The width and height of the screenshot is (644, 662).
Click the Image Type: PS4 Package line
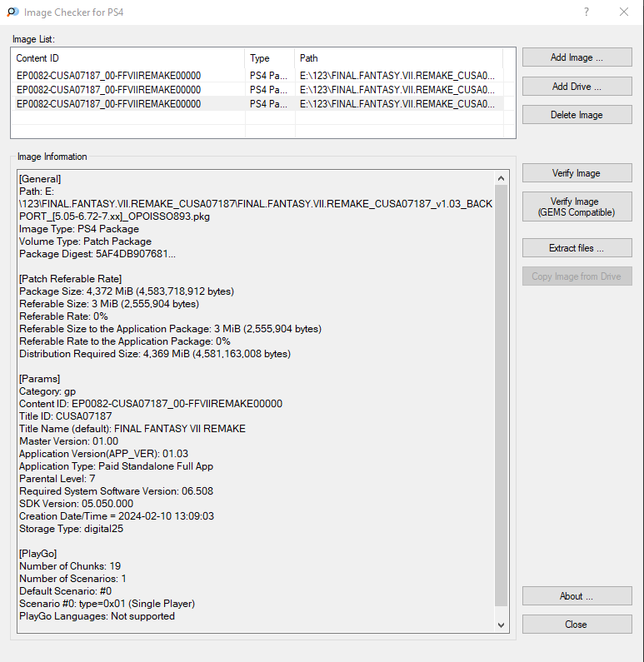79,229
